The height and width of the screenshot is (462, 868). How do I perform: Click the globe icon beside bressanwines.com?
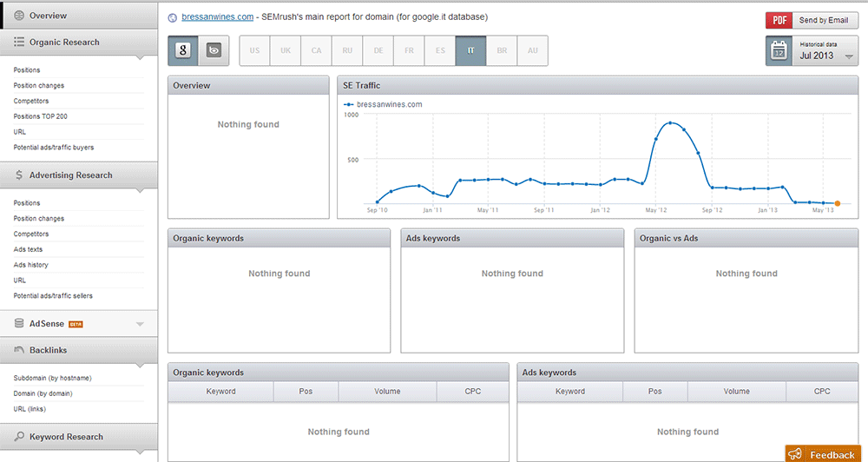(172, 17)
